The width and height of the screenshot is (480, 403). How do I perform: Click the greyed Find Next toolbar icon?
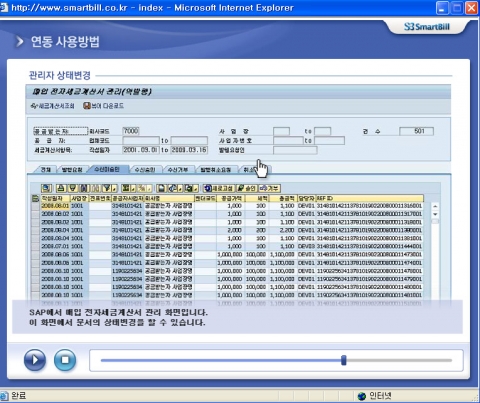click(x=96, y=188)
